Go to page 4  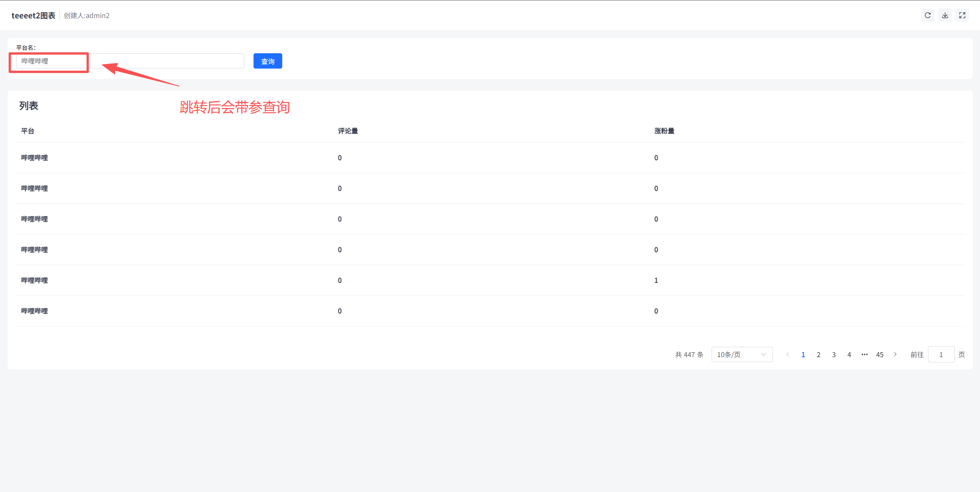tap(849, 354)
